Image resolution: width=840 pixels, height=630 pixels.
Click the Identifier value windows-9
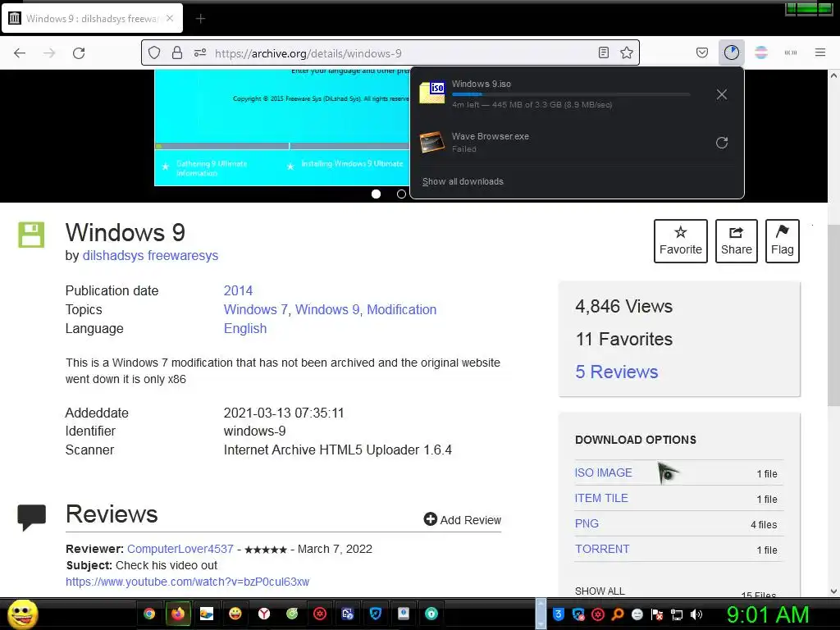254,431
